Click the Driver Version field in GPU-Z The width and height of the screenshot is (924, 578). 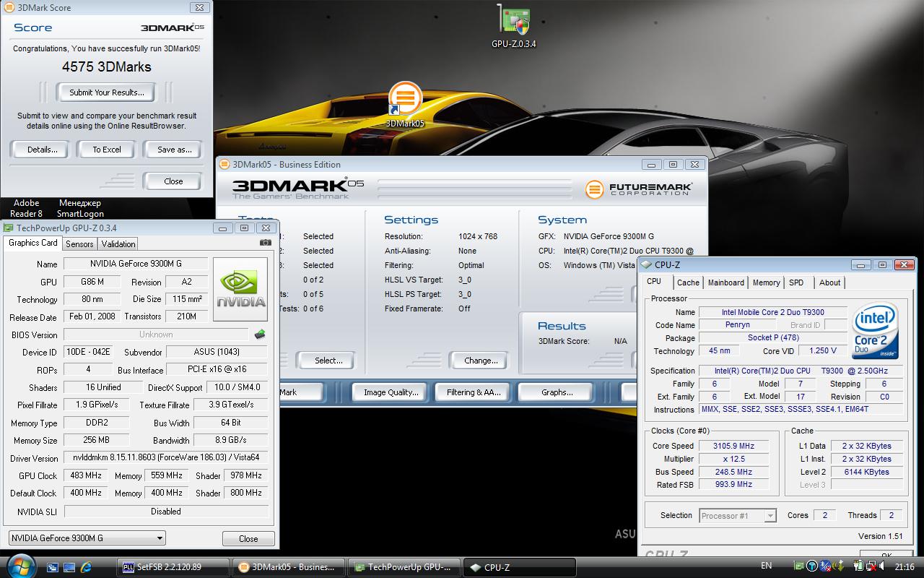[x=166, y=458]
